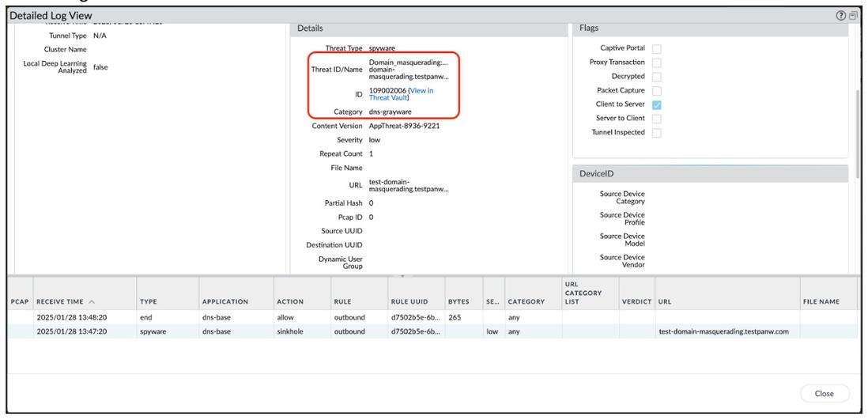868x420 pixels.
Task: Click the DeviceID section header
Action: [x=710, y=174]
